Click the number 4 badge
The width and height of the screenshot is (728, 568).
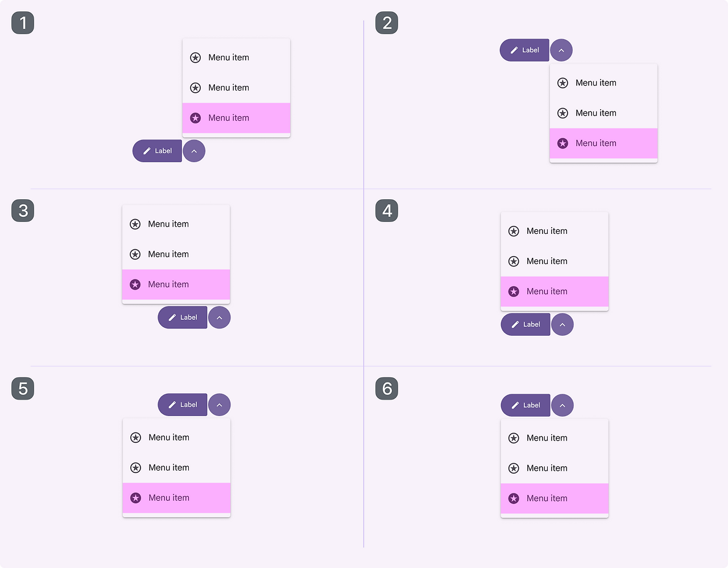[x=387, y=211]
